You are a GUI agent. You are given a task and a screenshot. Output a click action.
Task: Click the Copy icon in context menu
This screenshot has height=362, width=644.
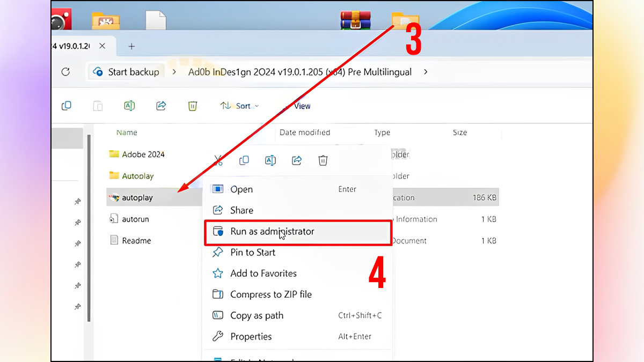pos(244,160)
